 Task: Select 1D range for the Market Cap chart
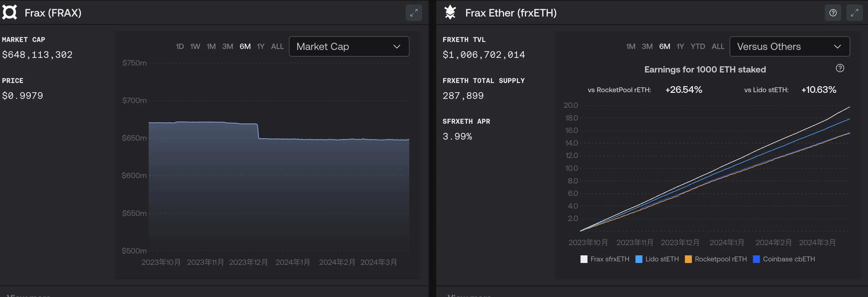(180, 46)
